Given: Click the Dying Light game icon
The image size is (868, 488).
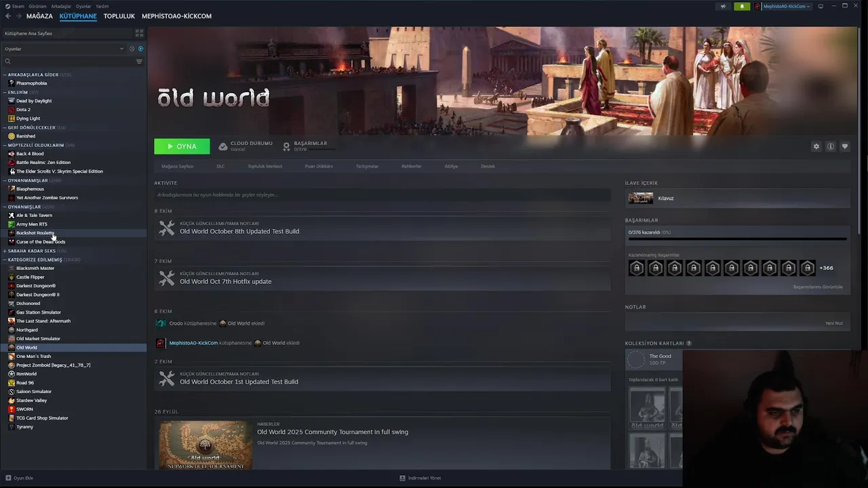Looking at the screenshot, I should 12,119.
